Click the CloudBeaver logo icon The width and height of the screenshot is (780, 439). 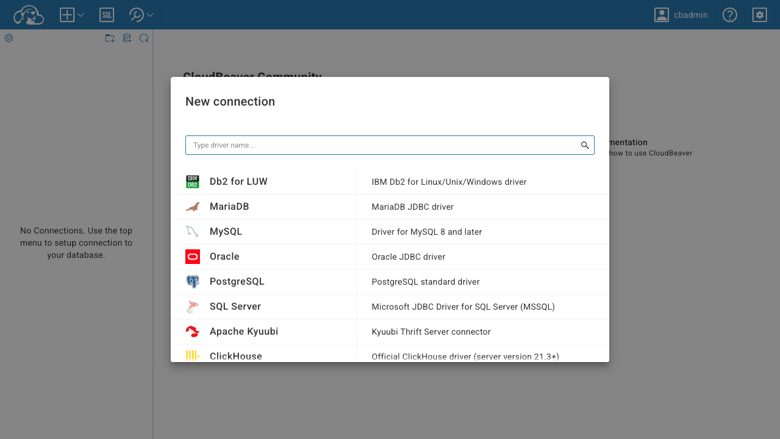(x=28, y=15)
